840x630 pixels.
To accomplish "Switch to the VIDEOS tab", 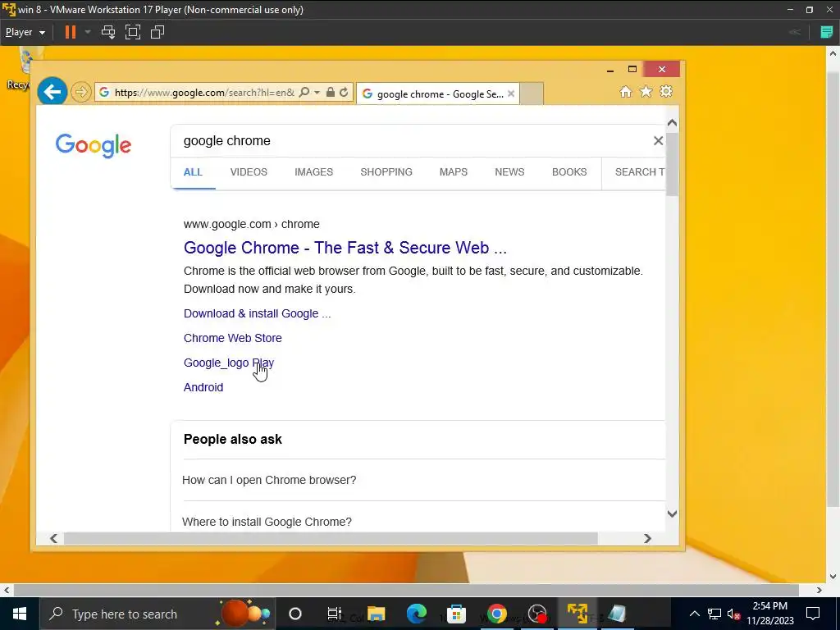I will point(249,172).
